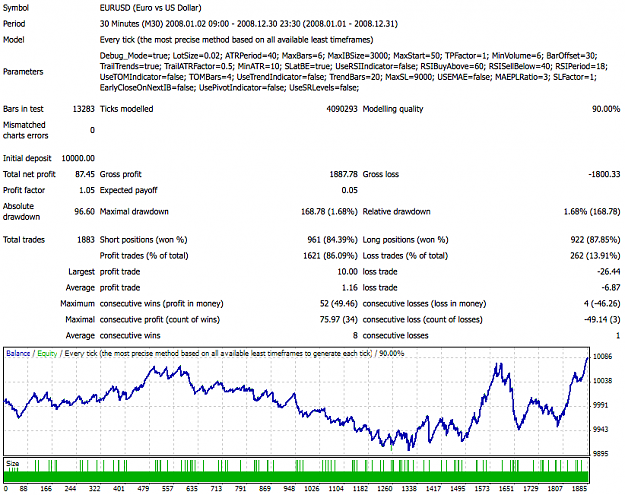This screenshot has height=495, width=625.
Task: Click the Equity legend label in the chart
Action: 47,354
